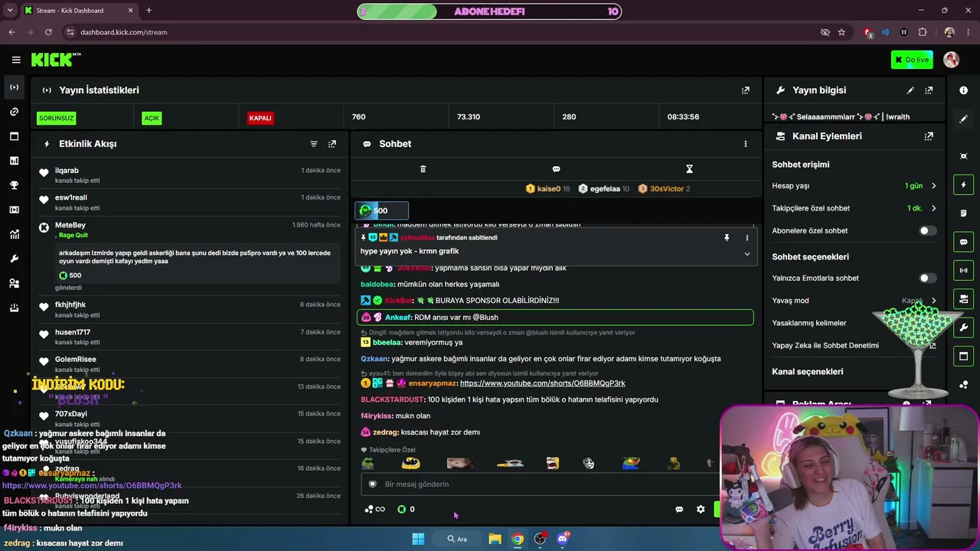Edit stream info with the pencil icon
The height and width of the screenshot is (551, 980).
[x=910, y=90]
